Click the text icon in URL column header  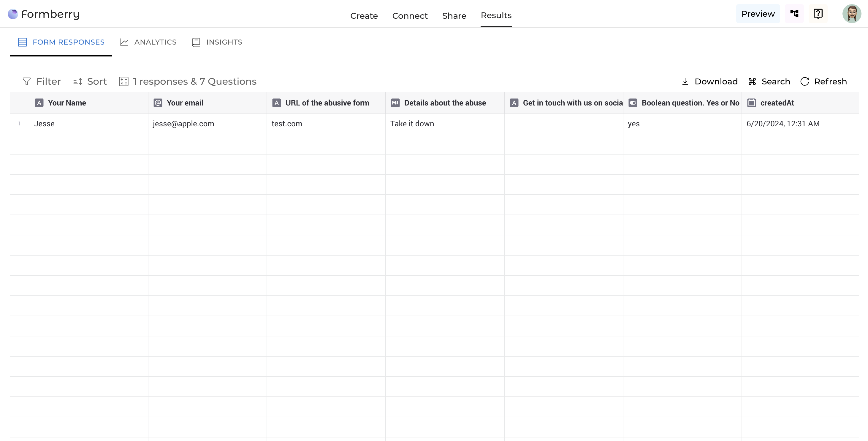(x=277, y=103)
